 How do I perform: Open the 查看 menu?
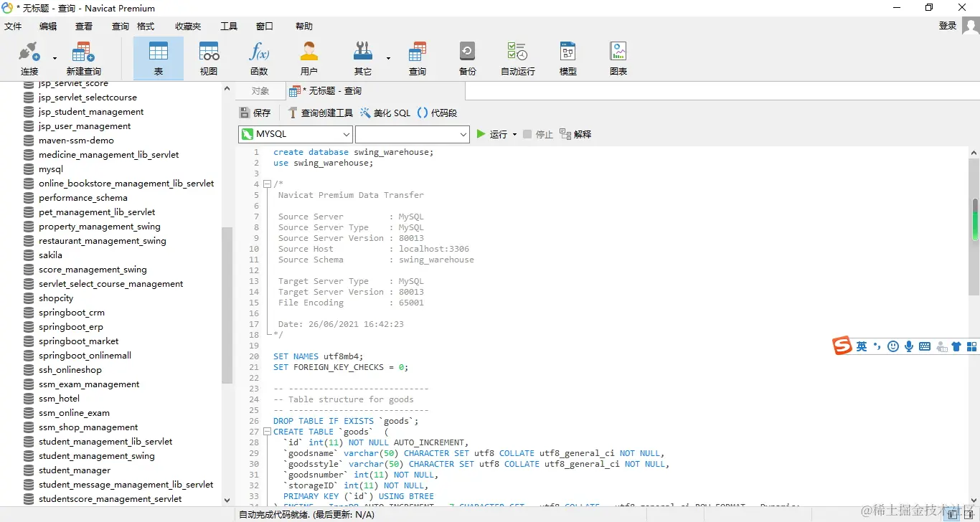click(x=84, y=26)
